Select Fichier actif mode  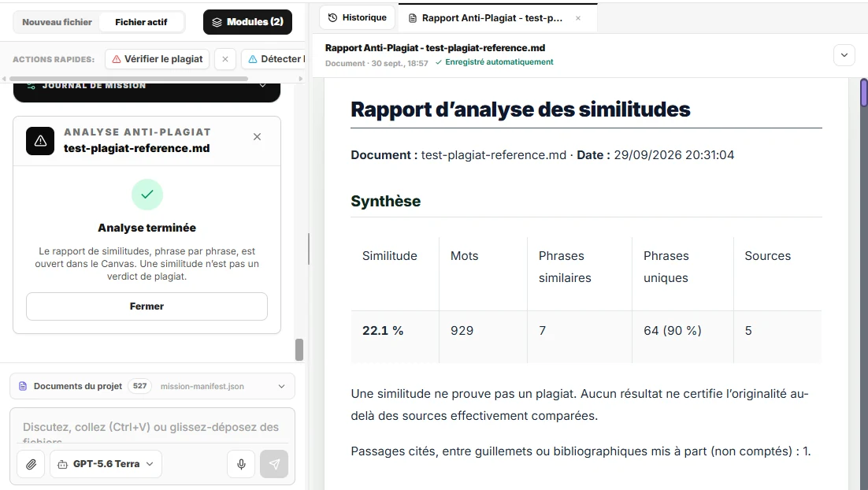141,22
